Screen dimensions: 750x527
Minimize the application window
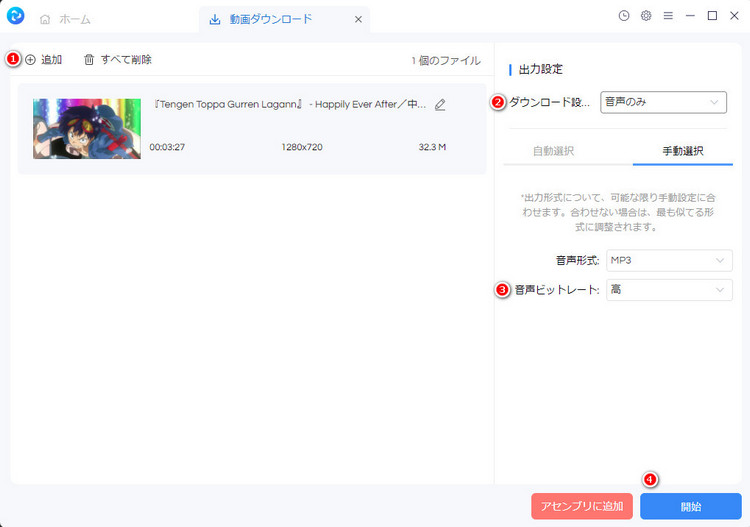tap(690, 16)
